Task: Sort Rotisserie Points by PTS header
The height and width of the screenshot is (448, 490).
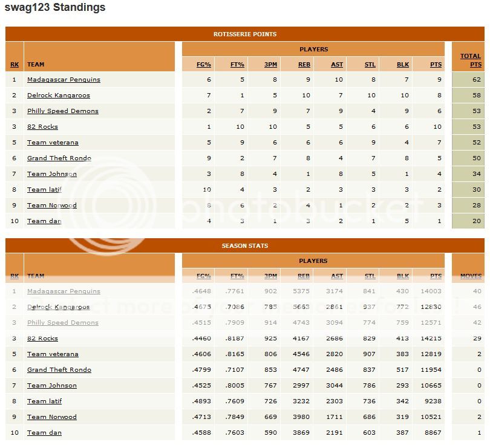Action: [x=436, y=64]
